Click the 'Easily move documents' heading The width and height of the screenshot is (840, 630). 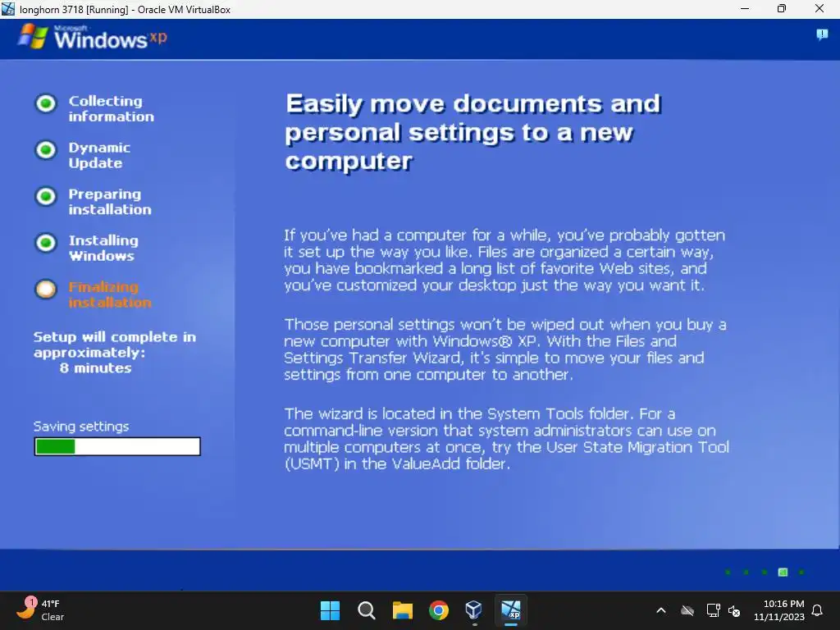(473, 132)
